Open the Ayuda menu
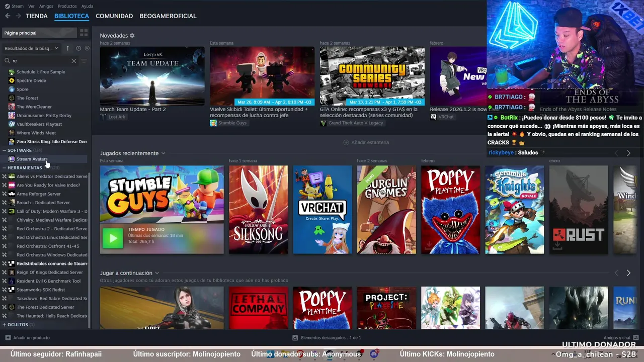 pos(87,6)
